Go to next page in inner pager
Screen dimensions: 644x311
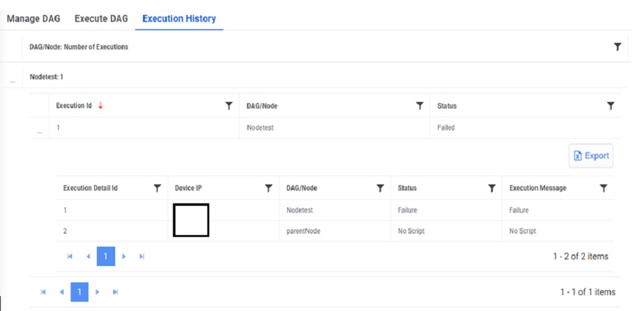pos(123,256)
